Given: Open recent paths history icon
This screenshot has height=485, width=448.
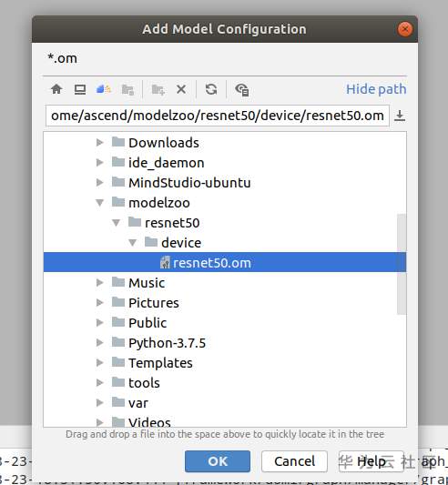Looking at the screenshot, I should 400,116.
